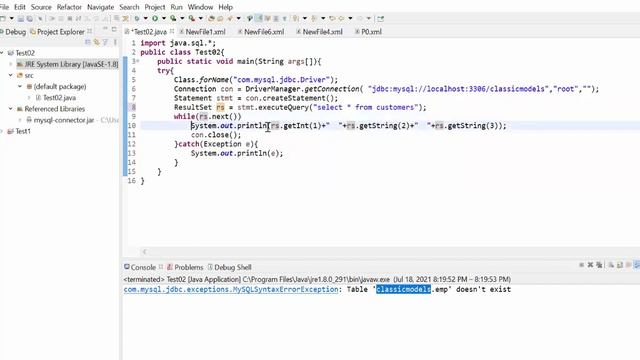Switch to the Problems tab

point(189,267)
